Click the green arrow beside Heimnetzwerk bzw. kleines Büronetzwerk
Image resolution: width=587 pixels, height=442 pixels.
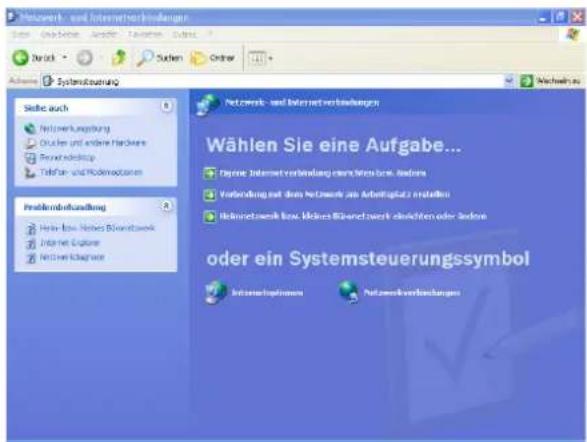[210, 216]
